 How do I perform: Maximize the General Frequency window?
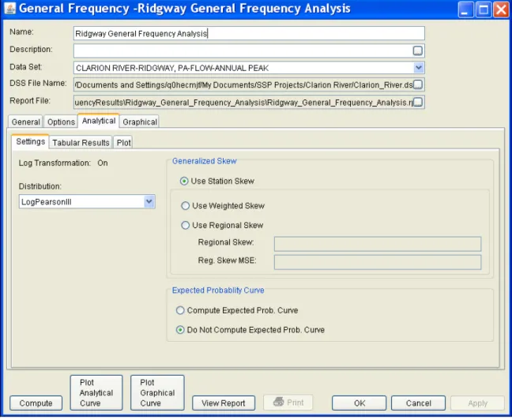tap(484, 9)
